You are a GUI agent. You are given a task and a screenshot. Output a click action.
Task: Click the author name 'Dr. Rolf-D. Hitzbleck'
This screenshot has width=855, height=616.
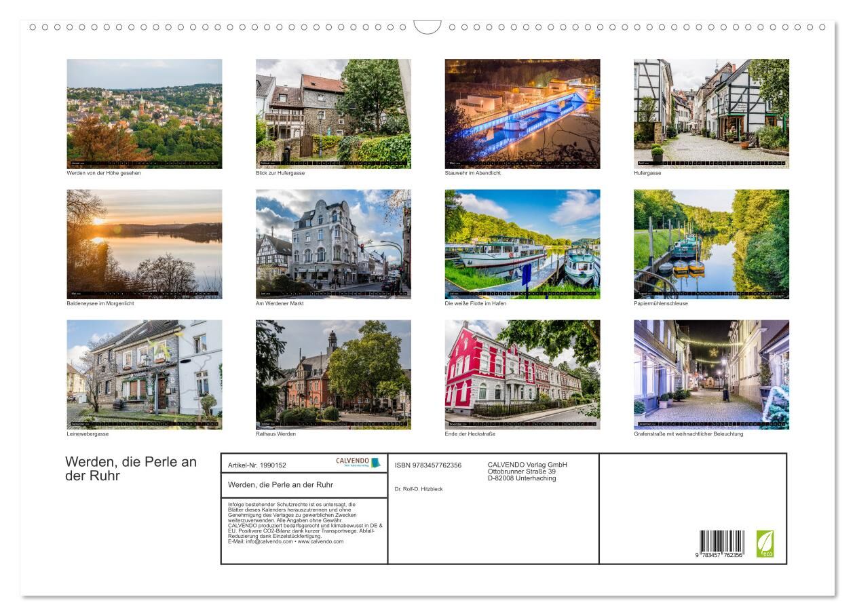pos(419,489)
